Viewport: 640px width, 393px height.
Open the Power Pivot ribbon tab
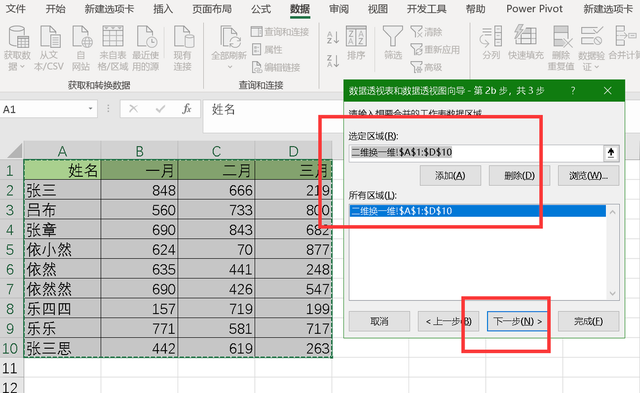pos(534,9)
